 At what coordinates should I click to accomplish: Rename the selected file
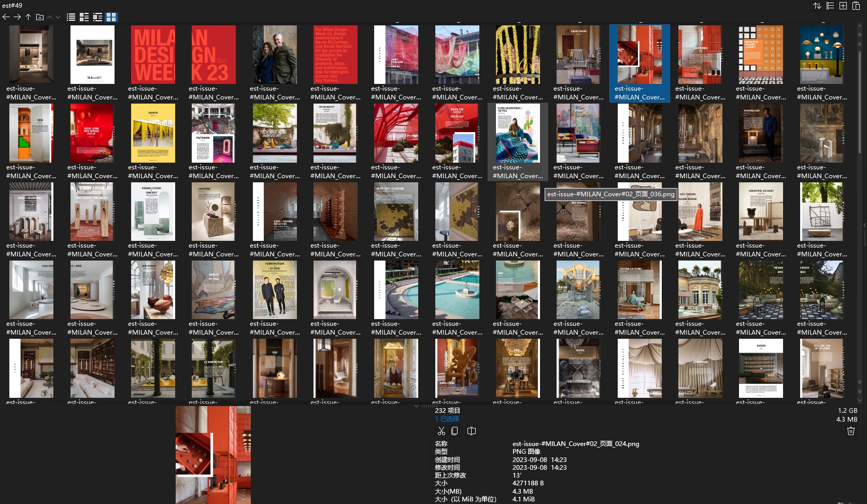coord(472,431)
